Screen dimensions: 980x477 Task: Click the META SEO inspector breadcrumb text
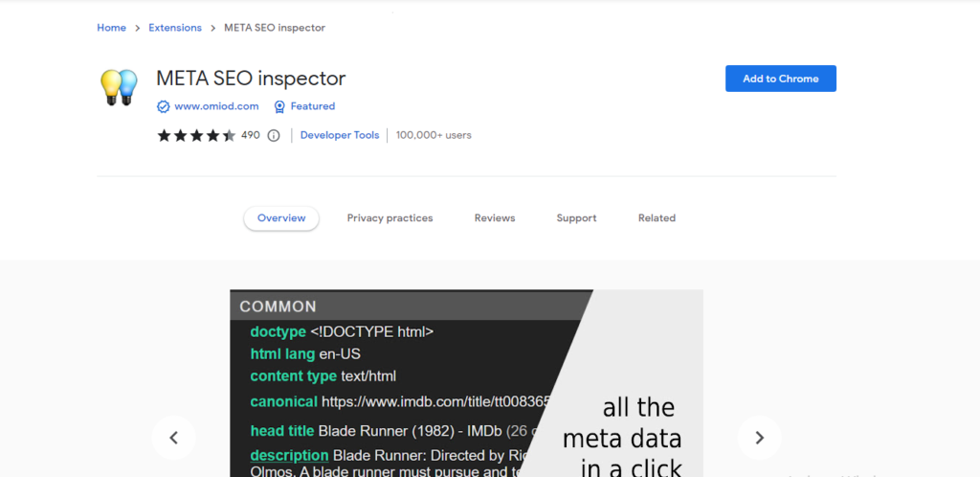coord(275,28)
